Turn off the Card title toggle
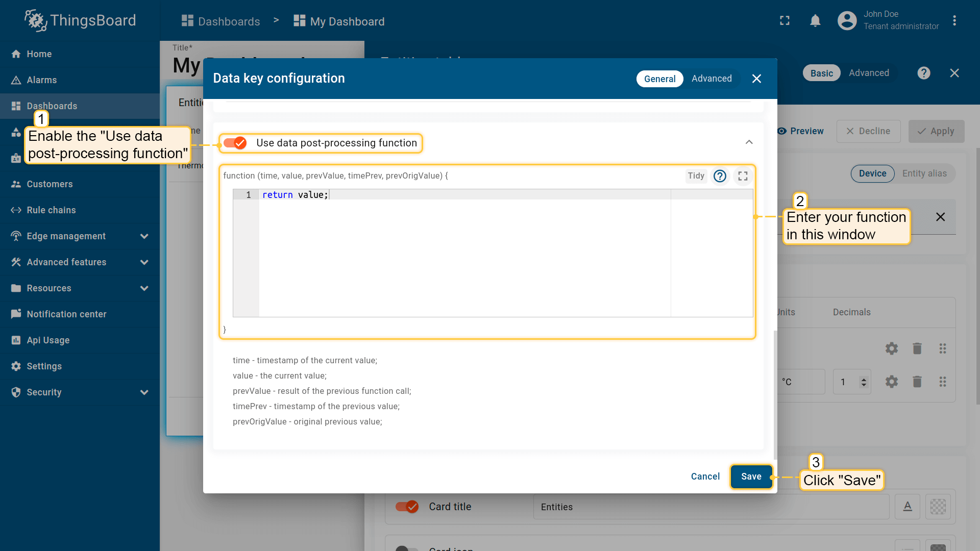This screenshot has width=980, height=551. click(407, 507)
